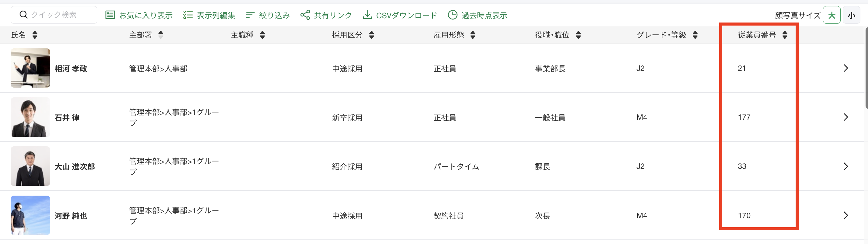Sort by employee number (従業員番号) arrows

pos(785,35)
